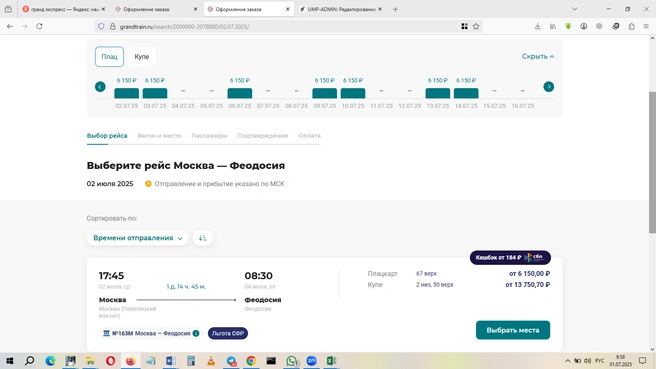Open Firefox downloads panel
Viewport: 656px width, 369px height.
click(x=538, y=26)
